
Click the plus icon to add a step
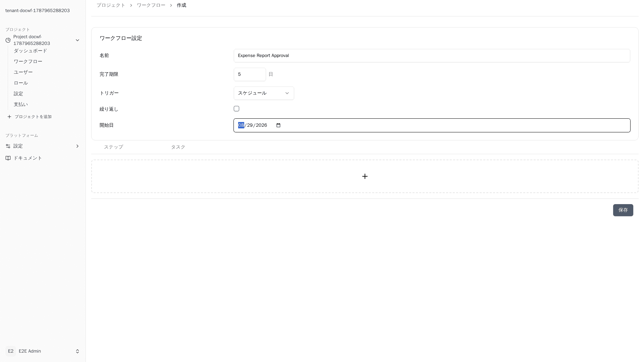(365, 176)
